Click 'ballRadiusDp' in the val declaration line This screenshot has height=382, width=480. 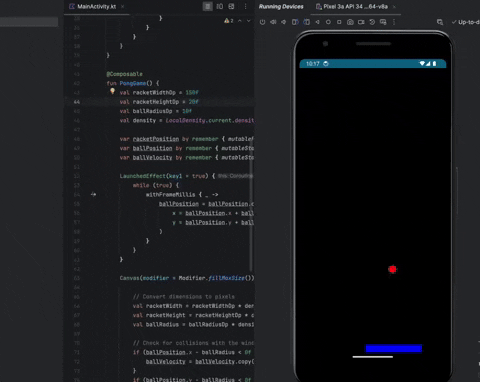(152, 111)
